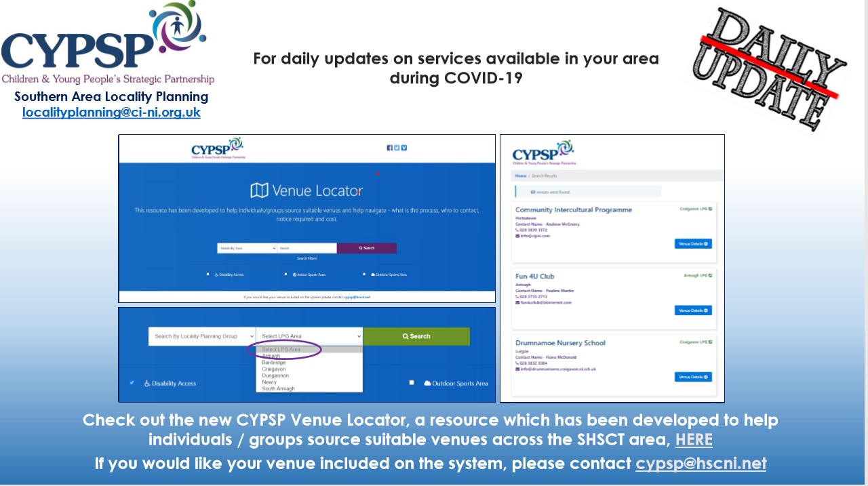Open the Vimeo icon in venue locator header
Screen dimensions: 868x486
tap(404, 148)
